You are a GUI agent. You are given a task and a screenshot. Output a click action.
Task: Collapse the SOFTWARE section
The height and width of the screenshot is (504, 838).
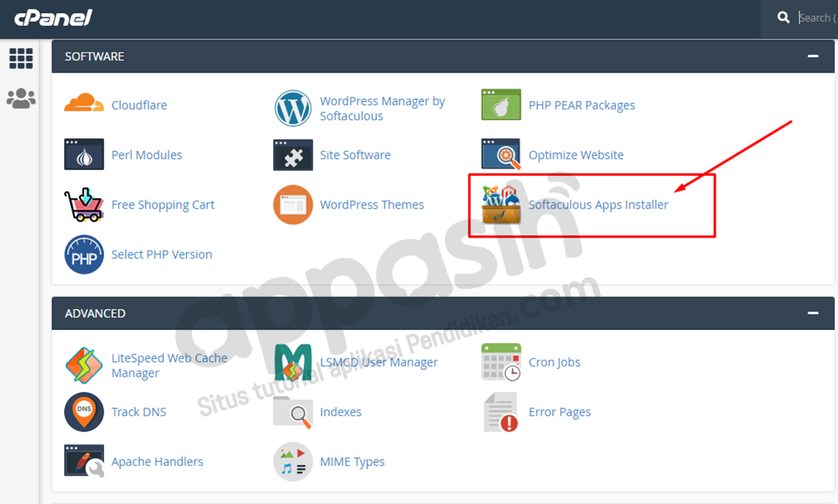coord(813,56)
